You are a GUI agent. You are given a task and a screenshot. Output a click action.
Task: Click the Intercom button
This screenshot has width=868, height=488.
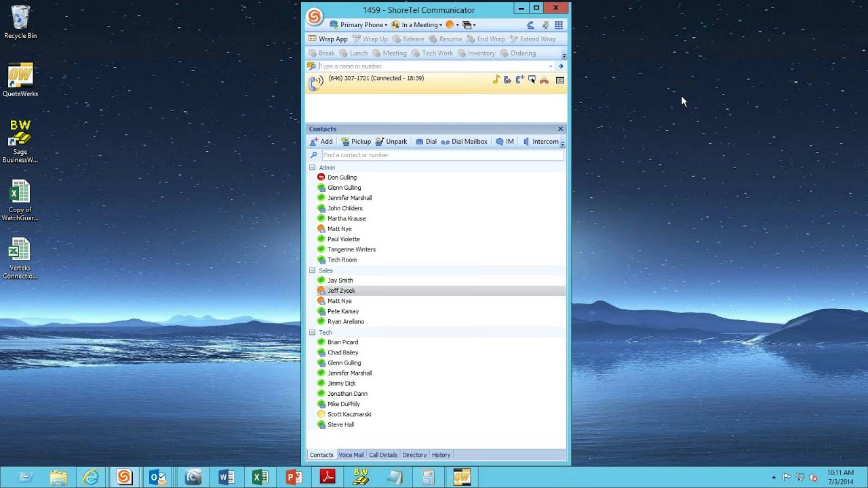540,142
